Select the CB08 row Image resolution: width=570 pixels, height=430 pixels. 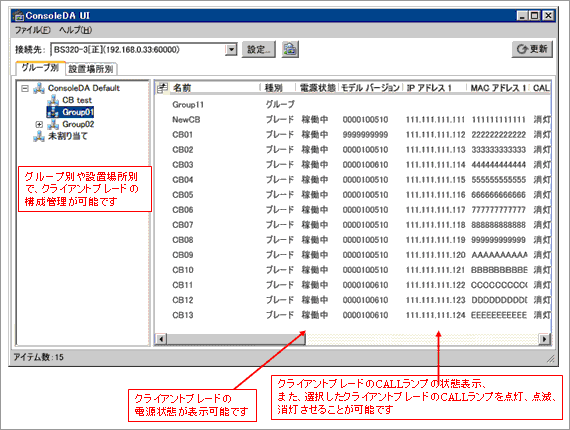pos(353,240)
